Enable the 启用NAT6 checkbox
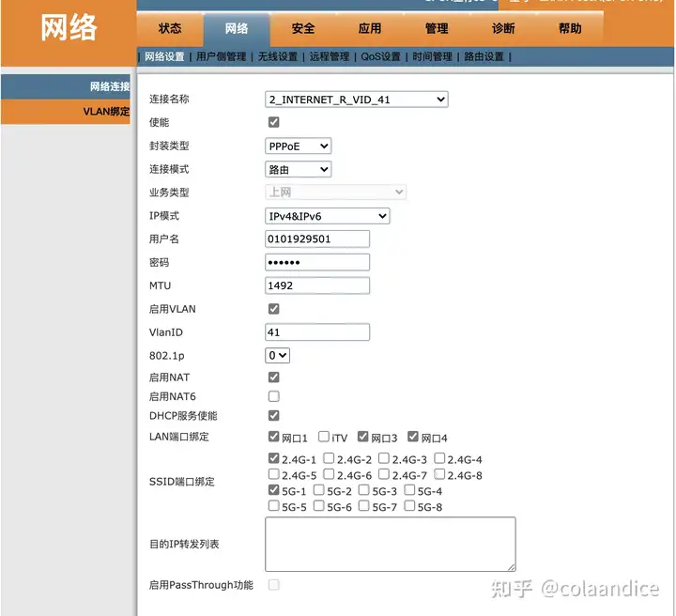Image resolution: width=676 pixels, height=616 pixels. tap(274, 396)
